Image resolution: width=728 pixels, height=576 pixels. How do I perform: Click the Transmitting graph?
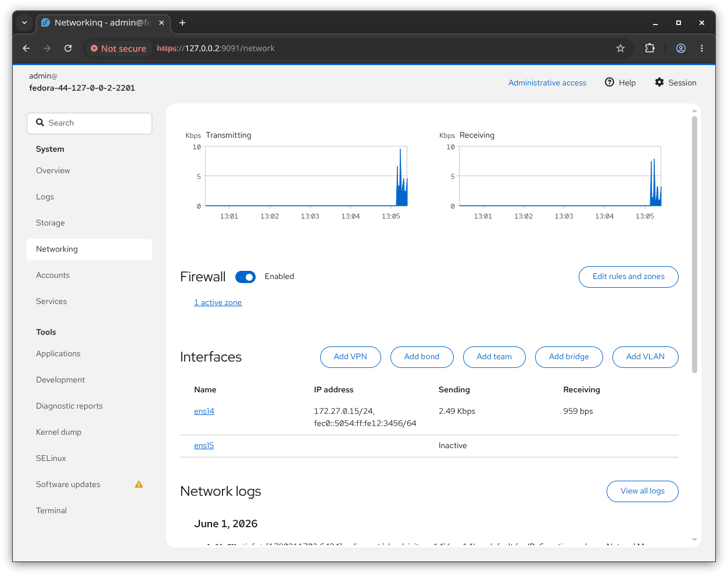coord(306,176)
